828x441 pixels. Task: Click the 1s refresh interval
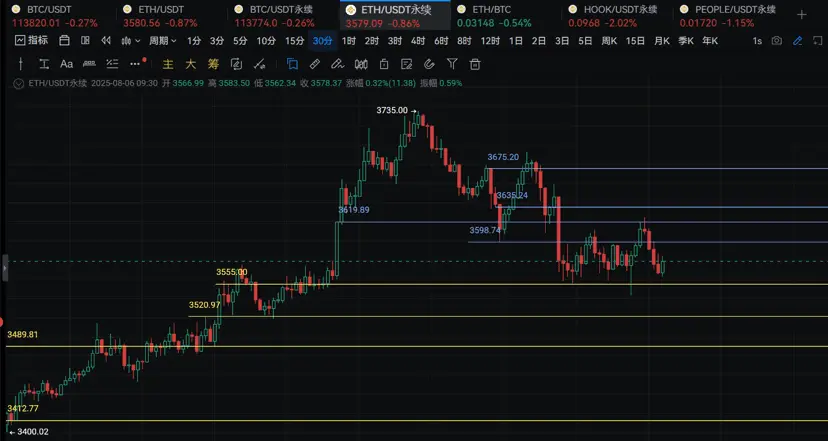pyautogui.click(x=757, y=41)
